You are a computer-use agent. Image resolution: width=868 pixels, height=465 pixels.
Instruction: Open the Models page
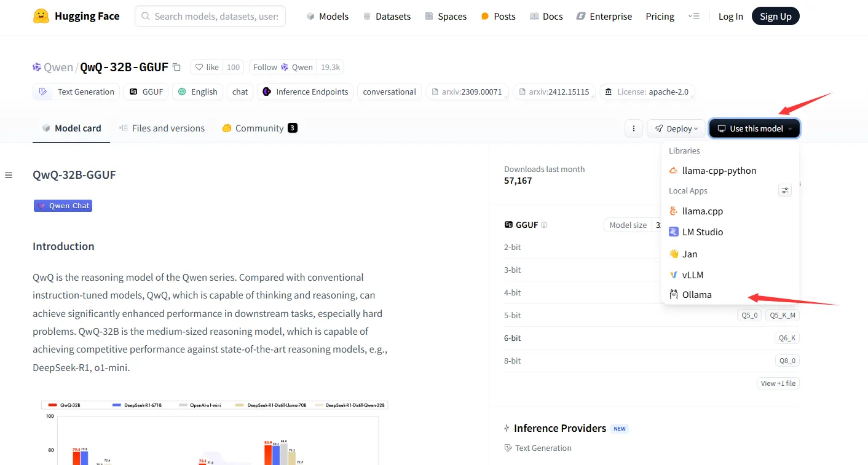pos(328,17)
